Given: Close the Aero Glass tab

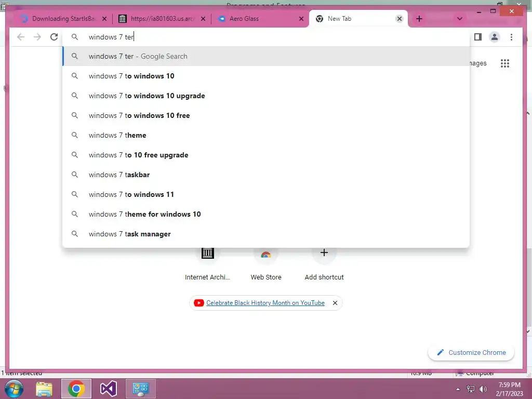Looking at the screenshot, I should [301, 19].
